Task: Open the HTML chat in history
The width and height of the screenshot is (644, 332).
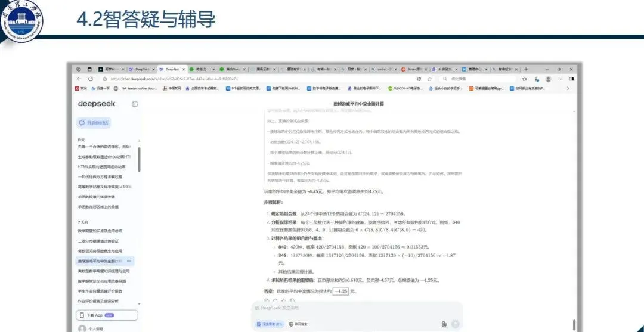Action: point(101,167)
